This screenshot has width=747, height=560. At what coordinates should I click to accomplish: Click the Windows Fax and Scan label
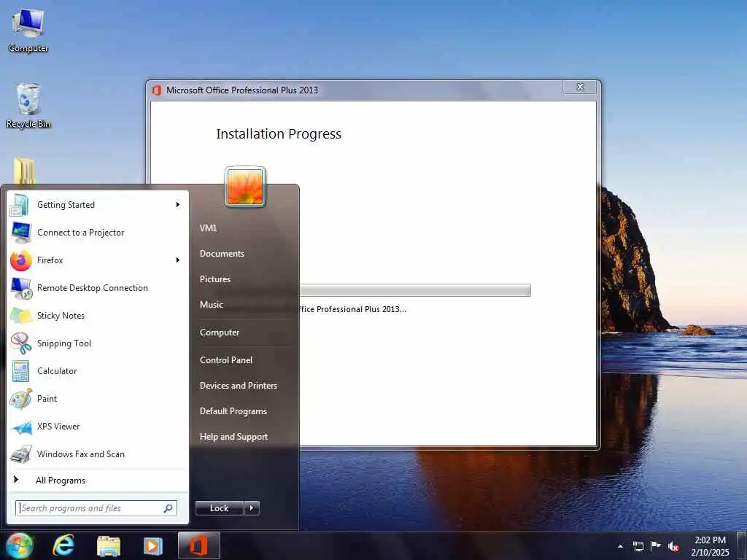pyautogui.click(x=80, y=454)
